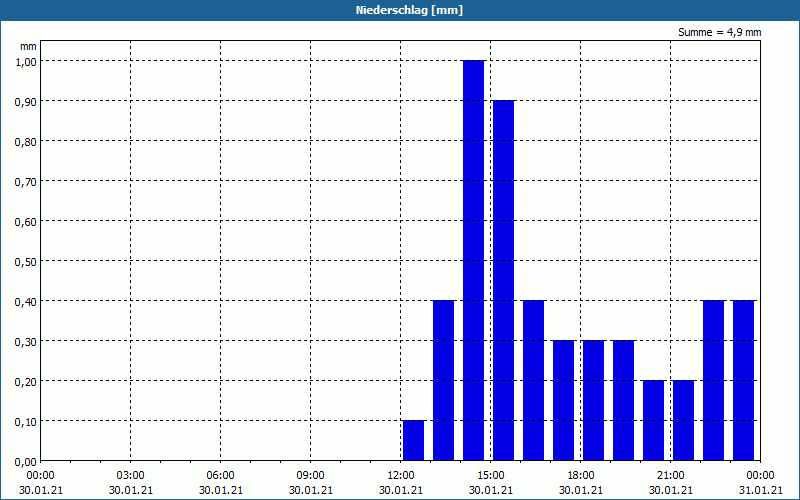Click the tallest bar reaching 1,00 mm
The image size is (800, 500).
click(473, 260)
